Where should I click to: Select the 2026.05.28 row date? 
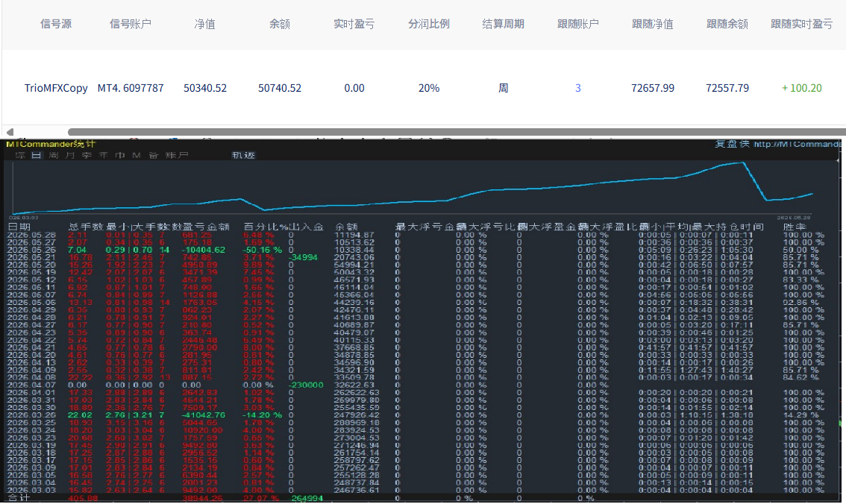31,235
